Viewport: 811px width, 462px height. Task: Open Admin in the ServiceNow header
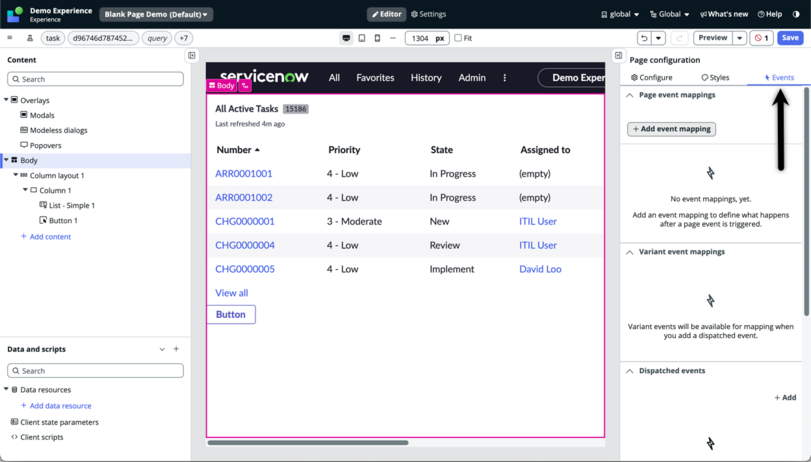472,78
